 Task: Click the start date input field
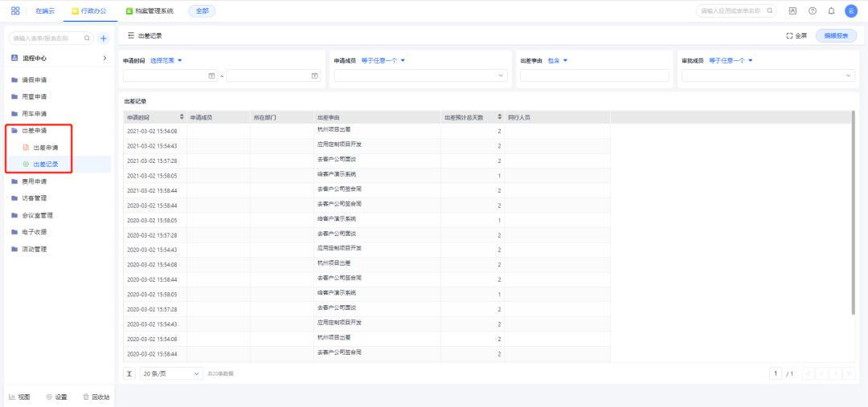pos(170,75)
